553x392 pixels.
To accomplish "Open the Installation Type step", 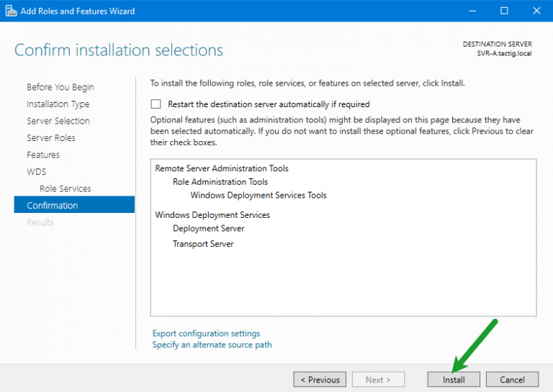I will pos(58,104).
